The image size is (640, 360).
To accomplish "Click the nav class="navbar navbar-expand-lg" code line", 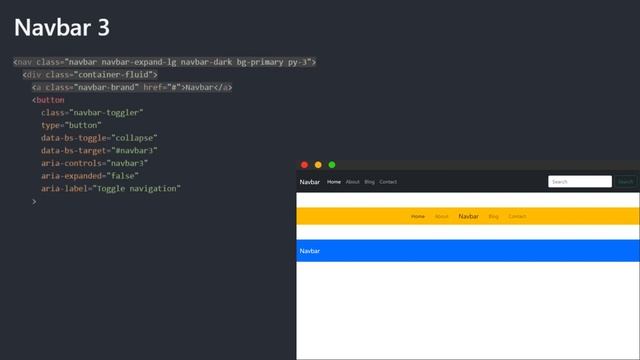I will point(164,62).
